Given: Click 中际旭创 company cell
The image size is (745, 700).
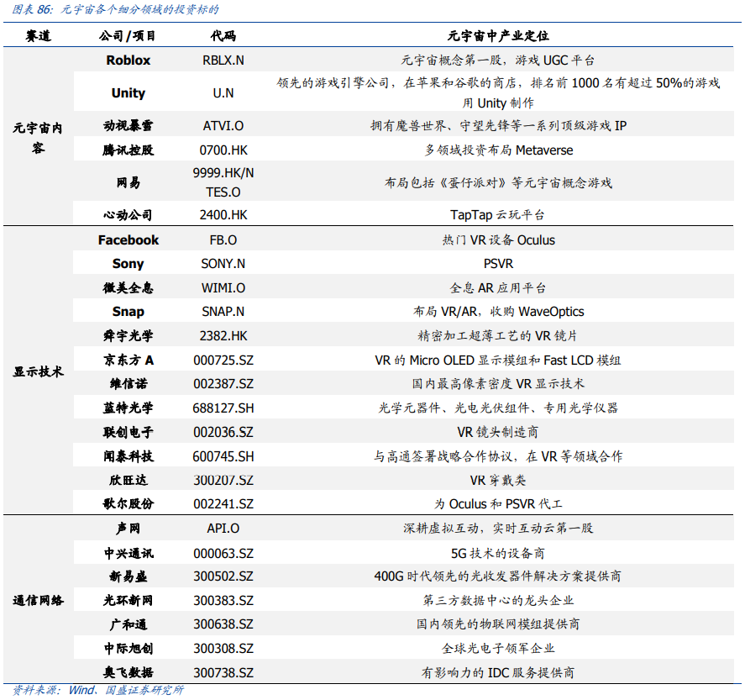Looking at the screenshot, I should point(128,648).
